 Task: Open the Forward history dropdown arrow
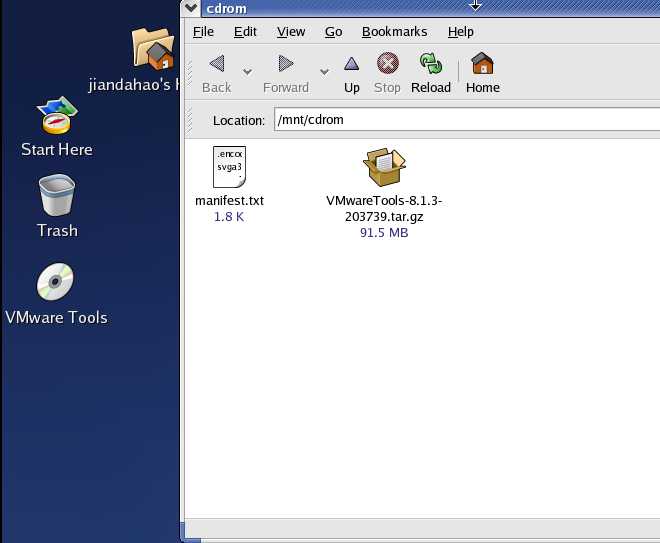324,72
